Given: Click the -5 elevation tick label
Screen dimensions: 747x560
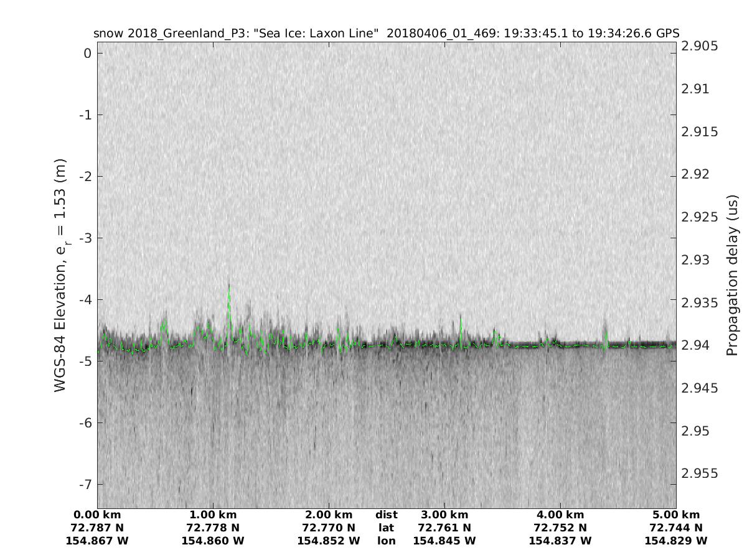Looking at the screenshot, I should coord(85,362).
